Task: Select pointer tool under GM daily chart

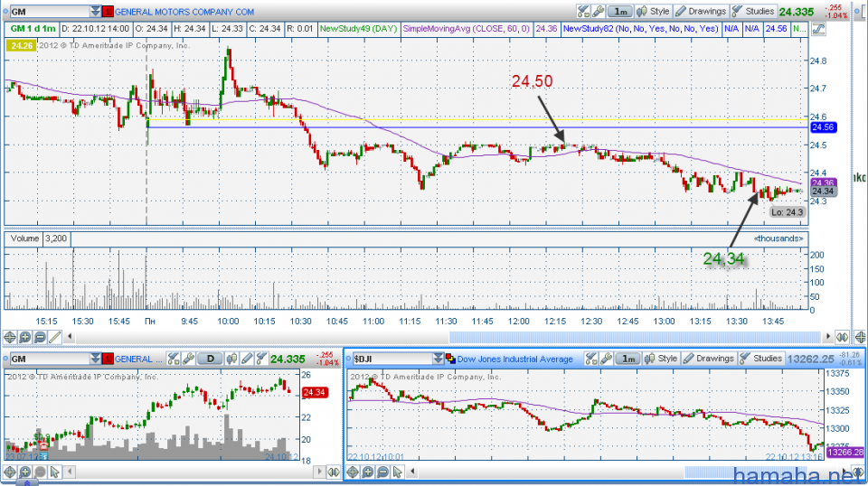Action: pos(55,472)
